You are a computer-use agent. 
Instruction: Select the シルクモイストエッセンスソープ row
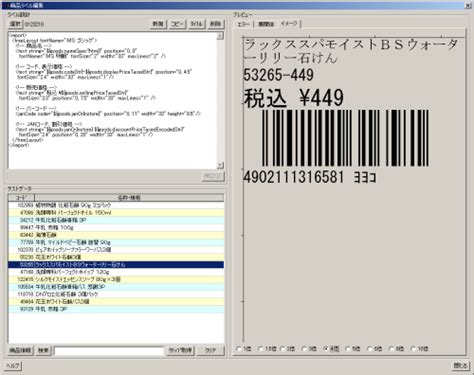pos(116,279)
